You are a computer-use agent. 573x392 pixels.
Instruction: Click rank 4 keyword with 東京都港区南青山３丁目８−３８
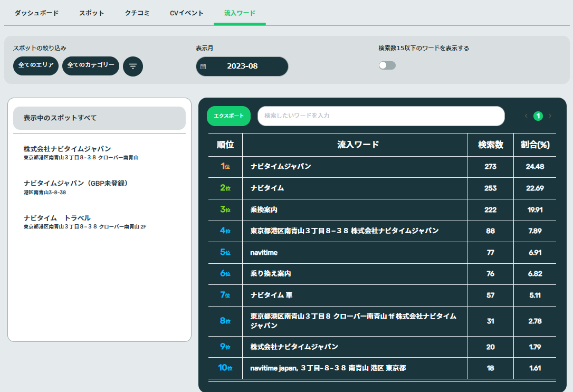344,231
